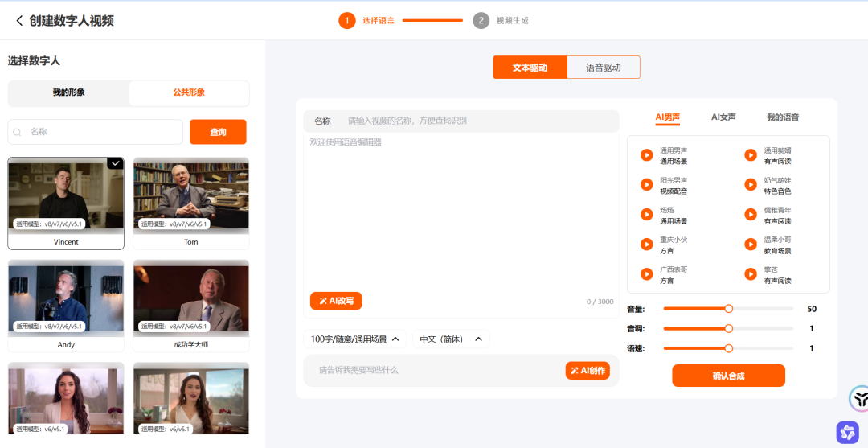Open the 我的语音 voice tab
The height and width of the screenshot is (448, 868).
coord(783,117)
